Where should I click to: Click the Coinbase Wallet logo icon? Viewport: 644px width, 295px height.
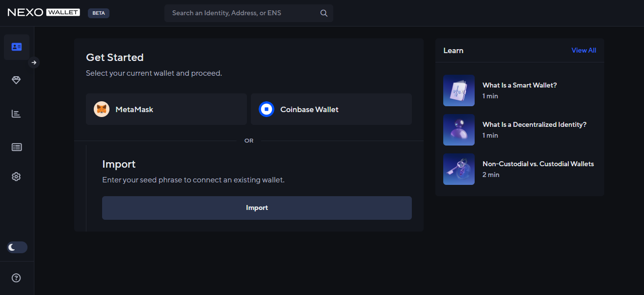click(267, 109)
